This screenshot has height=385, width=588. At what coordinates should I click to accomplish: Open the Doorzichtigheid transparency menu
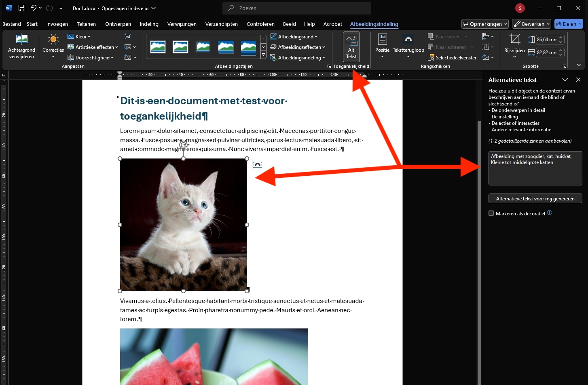tap(91, 58)
